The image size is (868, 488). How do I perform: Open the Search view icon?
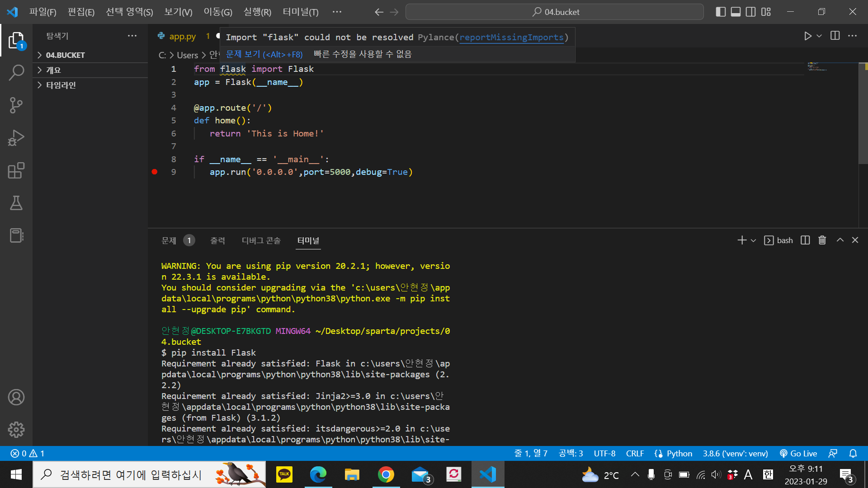[16, 73]
